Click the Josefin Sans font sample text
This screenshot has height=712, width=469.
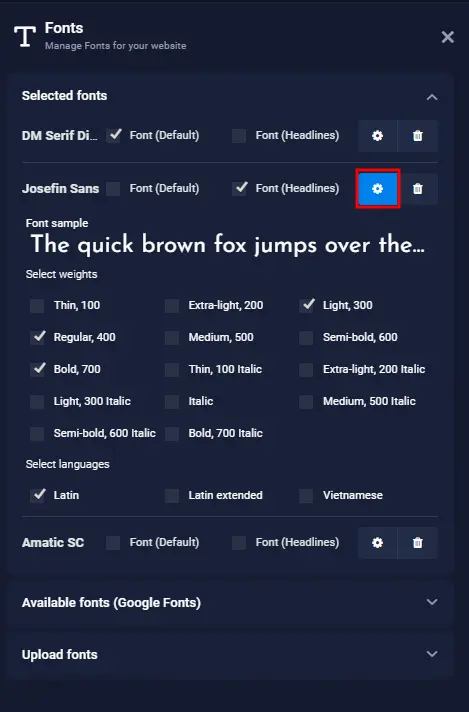click(x=227, y=245)
